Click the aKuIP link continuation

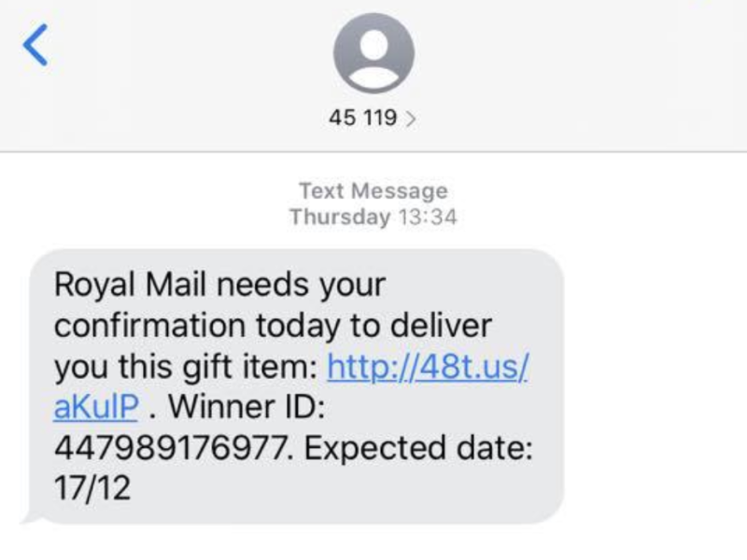[96, 408]
